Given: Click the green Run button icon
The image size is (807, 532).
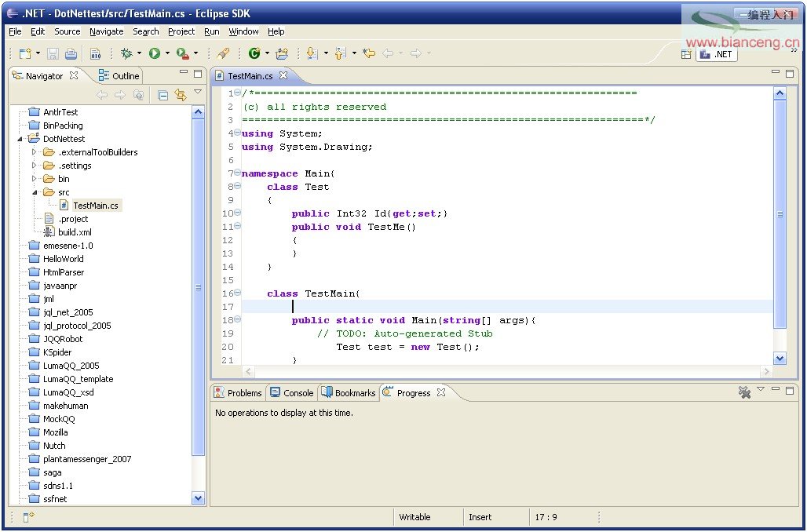Looking at the screenshot, I should tap(155, 53).
